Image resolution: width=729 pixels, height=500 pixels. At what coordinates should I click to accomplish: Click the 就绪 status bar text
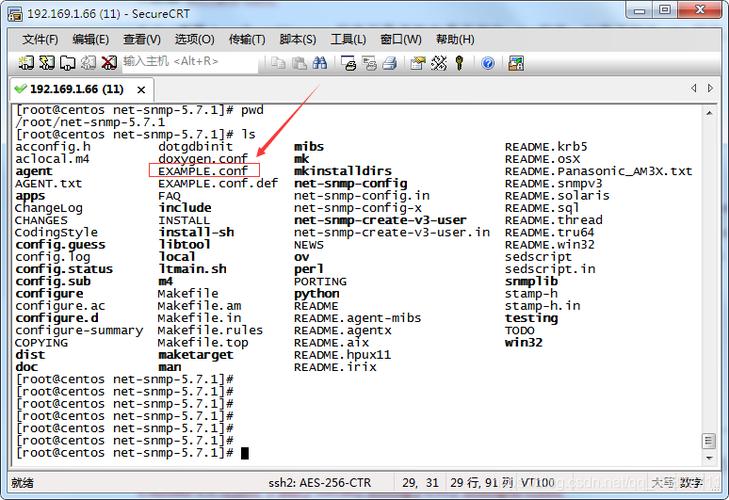click(22, 483)
